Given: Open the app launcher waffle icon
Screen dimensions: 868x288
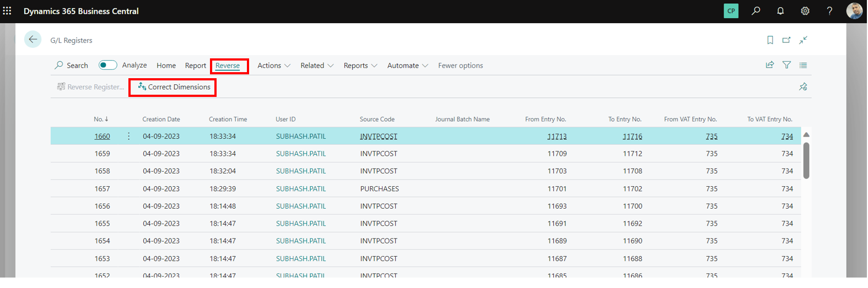Looking at the screenshot, I should (x=7, y=10).
